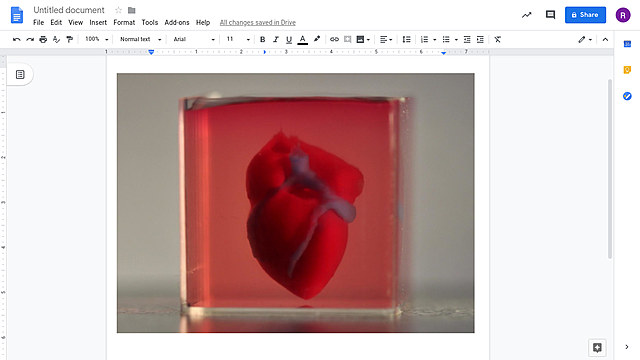Open the text alignment dropdown
Screen dimensions: 640x360
pos(386,39)
